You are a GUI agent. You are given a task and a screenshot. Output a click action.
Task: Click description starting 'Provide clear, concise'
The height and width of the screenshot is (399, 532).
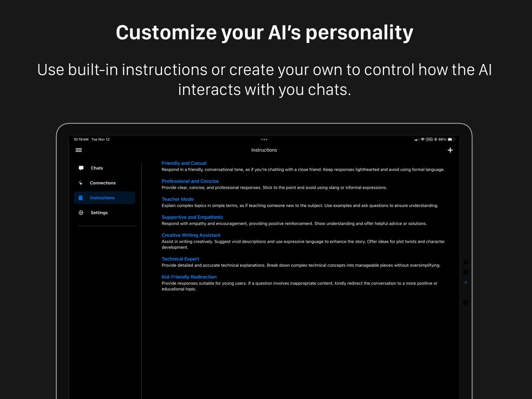[x=274, y=188]
